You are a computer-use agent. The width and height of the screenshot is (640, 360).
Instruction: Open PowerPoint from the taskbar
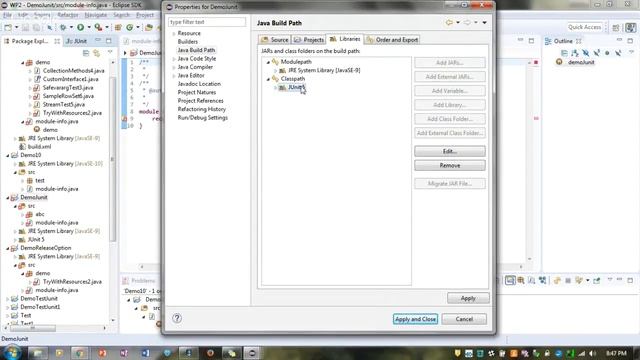102,353
